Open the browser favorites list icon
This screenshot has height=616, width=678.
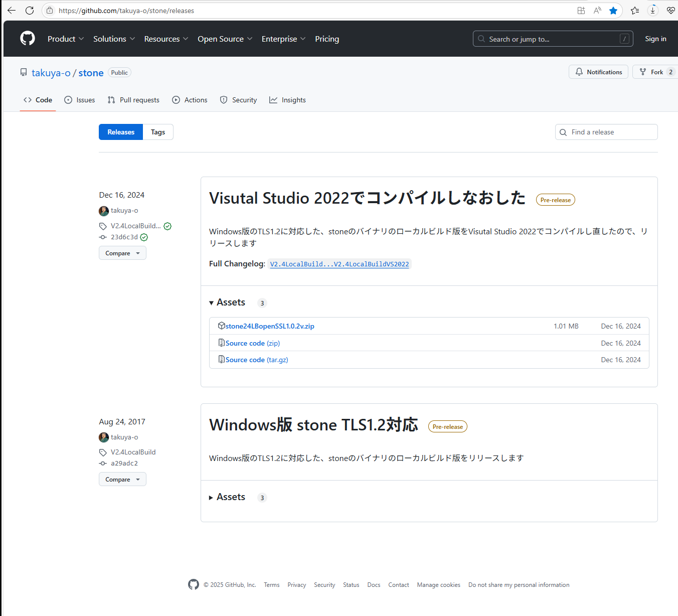point(635,11)
